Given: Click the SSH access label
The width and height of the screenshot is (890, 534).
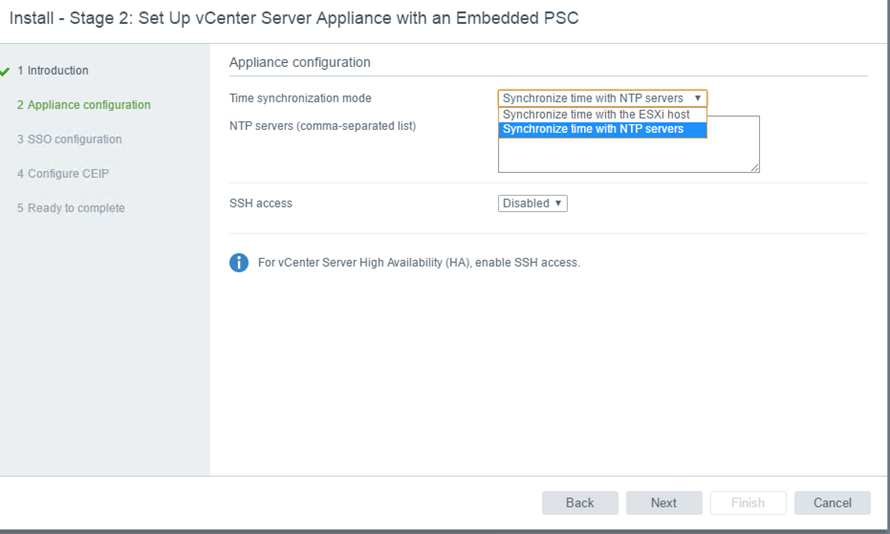Looking at the screenshot, I should (261, 203).
